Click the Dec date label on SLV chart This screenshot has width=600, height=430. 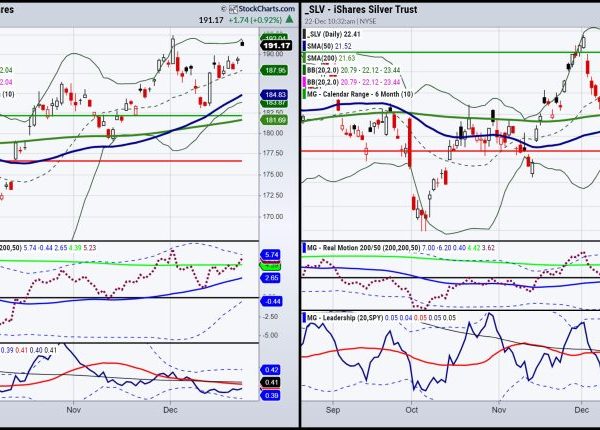click(581, 410)
